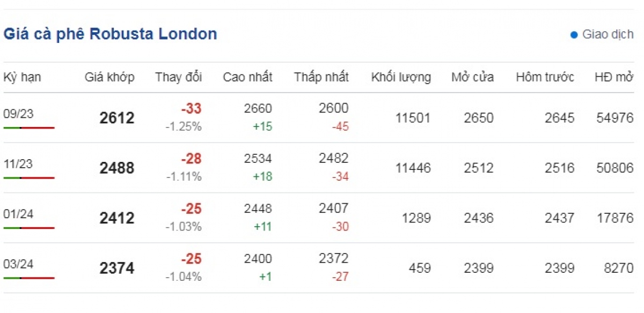Click the Giao dịch legend label
644x313 pixels.
608,35
